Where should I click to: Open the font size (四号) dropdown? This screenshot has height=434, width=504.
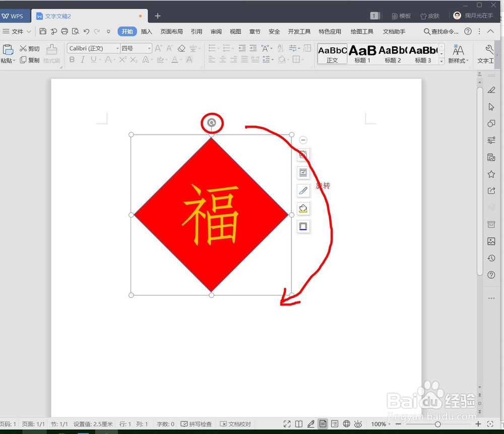149,48
